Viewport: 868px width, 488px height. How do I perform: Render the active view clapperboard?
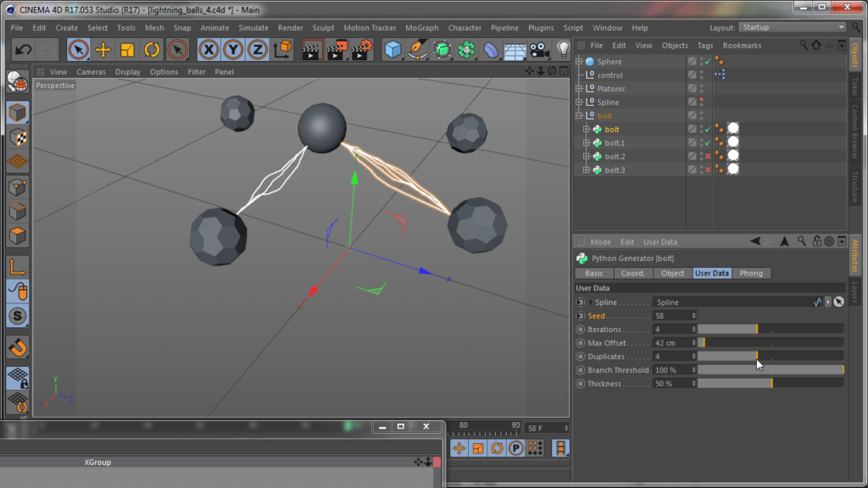(x=312, y=50)
